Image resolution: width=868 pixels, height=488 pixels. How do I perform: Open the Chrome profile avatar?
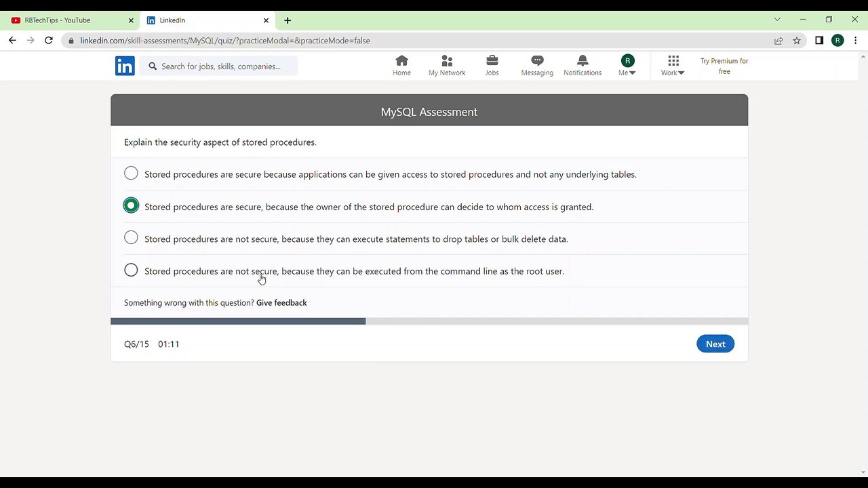point(837,41)
